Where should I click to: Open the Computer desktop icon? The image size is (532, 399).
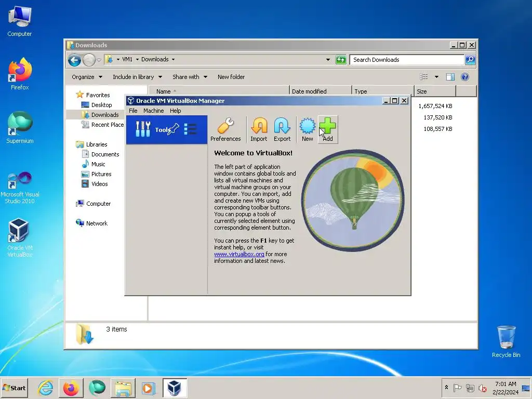click(20, 21)
